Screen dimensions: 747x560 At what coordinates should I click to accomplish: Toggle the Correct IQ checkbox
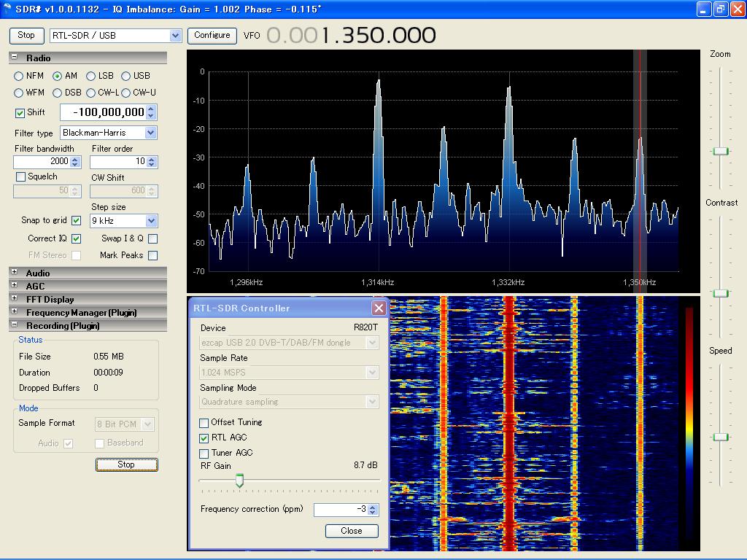76,238
